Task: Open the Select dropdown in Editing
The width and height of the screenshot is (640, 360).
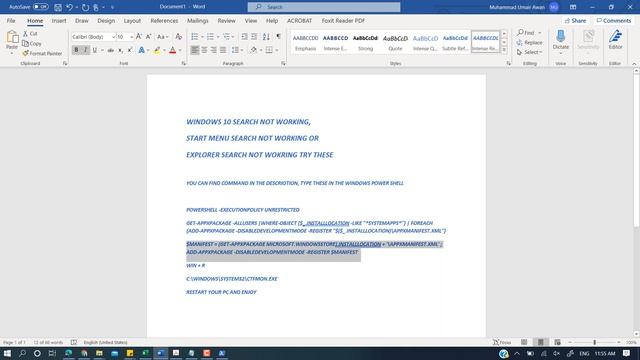Action: tap(529, 52)
